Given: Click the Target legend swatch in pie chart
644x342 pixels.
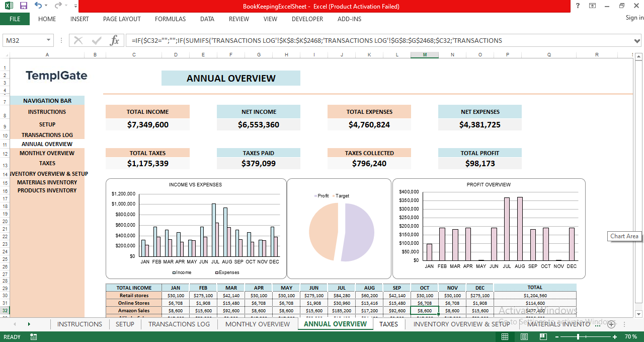Looking at the screenshot, I should (334, 196).
